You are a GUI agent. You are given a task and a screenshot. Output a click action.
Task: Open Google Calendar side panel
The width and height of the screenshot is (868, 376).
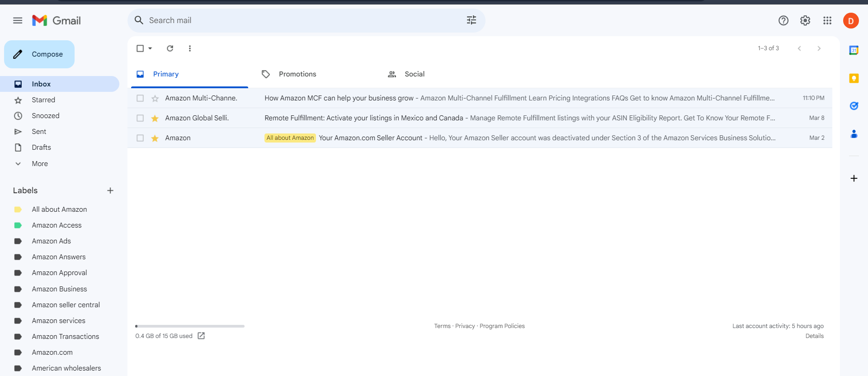pos(854,50)
